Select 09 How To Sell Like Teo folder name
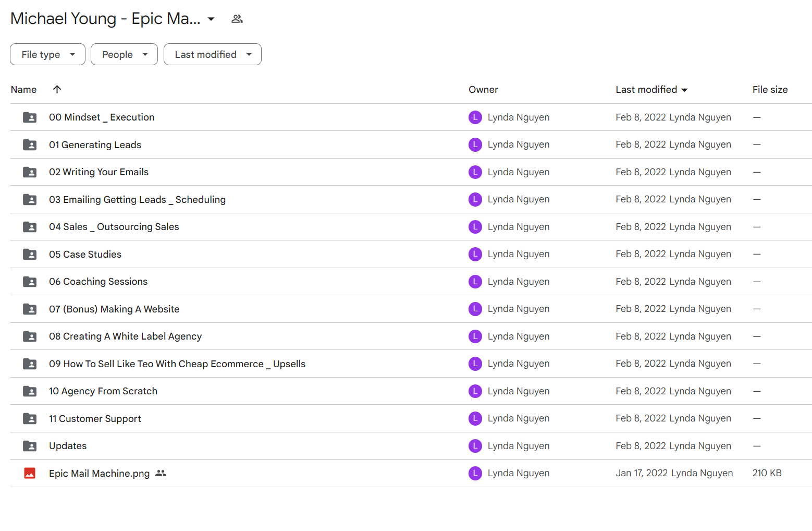 (177, 364)
